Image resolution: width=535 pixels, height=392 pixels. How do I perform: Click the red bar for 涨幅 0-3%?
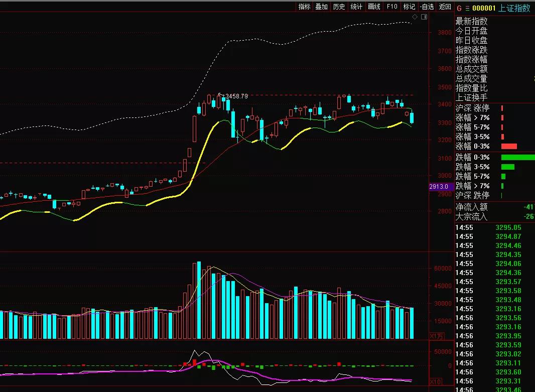pyautogui.click(x=509, y=147)
